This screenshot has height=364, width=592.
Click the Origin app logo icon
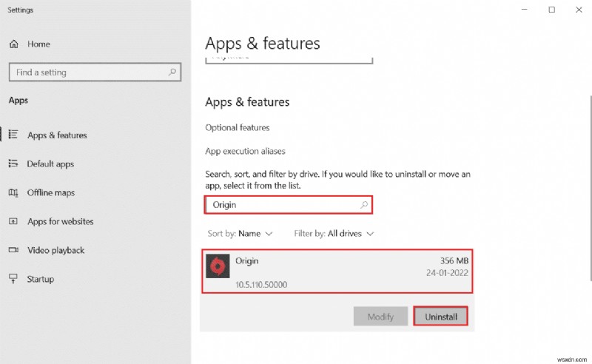(x=219, y=267)
